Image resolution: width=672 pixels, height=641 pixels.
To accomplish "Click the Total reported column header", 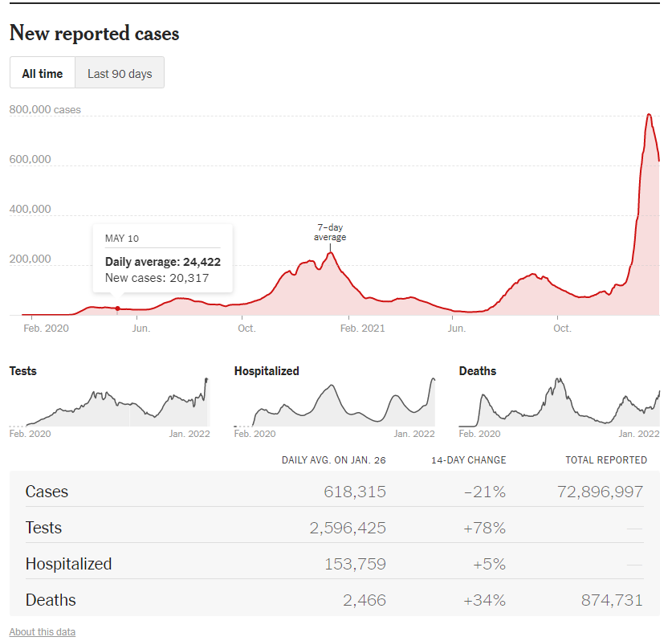I will 606,460.
